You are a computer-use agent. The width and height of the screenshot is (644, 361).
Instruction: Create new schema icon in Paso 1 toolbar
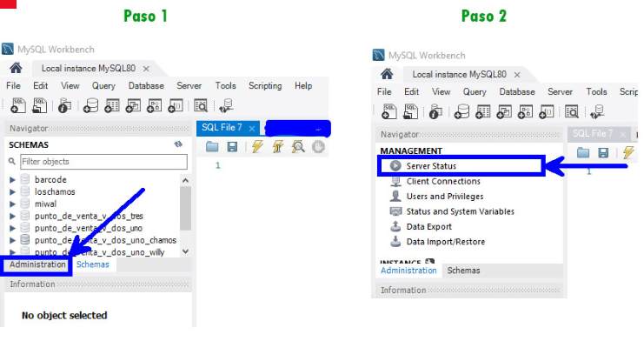tap(90, 105)
